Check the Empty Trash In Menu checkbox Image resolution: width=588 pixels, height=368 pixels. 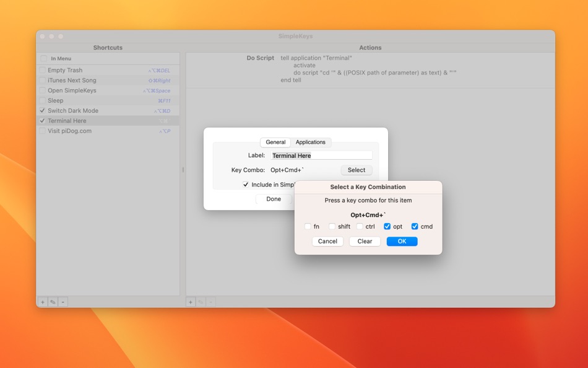[42, 70]
